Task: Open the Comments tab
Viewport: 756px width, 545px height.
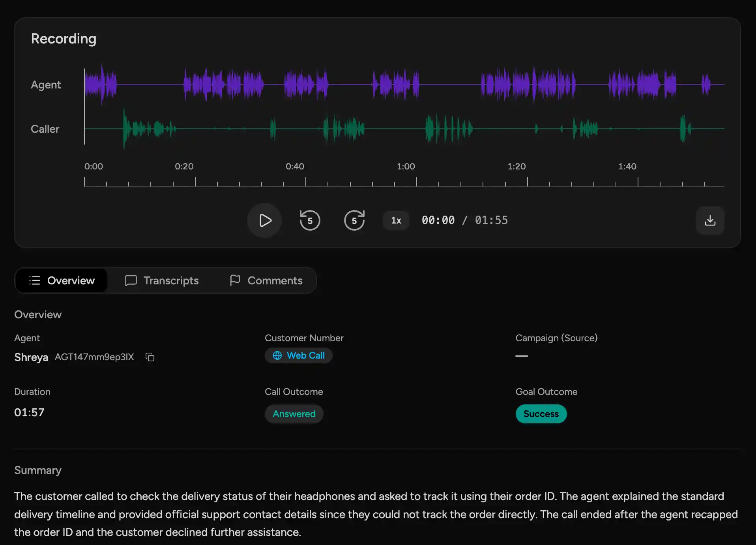Action: point(266,280)
